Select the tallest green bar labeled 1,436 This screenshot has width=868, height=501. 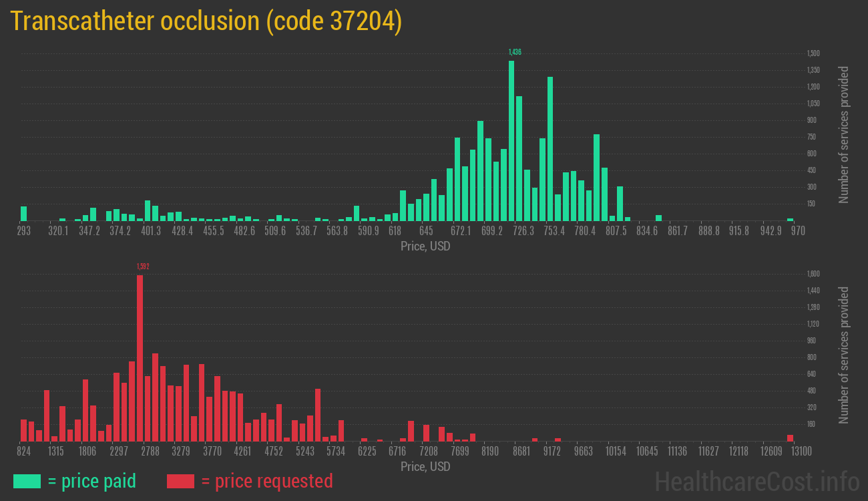511,140
